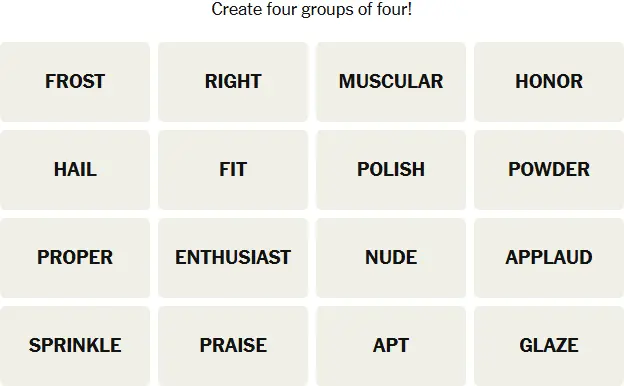Image resolution: width=624 pixels, height=386 pixels.
Task: Toggle selection on the HONOR card
Action: [x=549, y=82]
